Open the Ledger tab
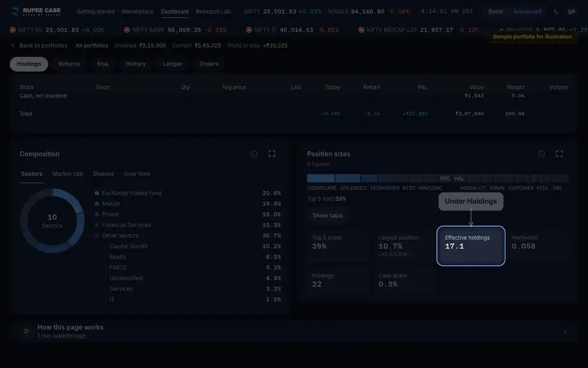 (172, 64)
